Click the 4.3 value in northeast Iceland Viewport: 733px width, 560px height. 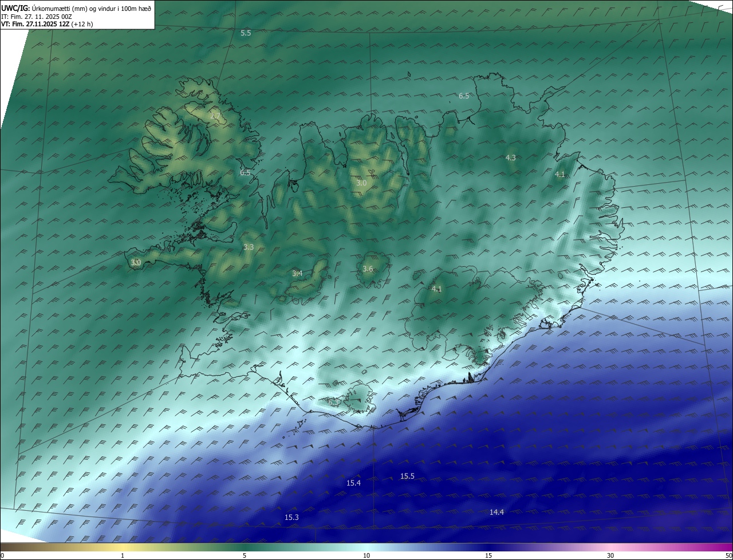[x=510, y=157]
